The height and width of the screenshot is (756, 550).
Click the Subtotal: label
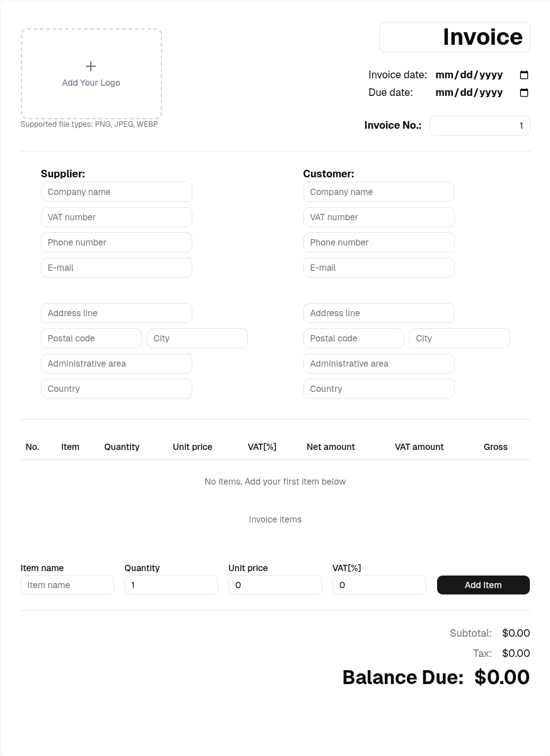tap(471, 633)
